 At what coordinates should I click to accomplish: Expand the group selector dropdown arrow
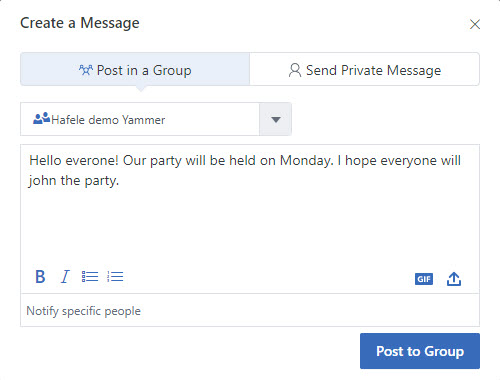(x=276, y=119)
